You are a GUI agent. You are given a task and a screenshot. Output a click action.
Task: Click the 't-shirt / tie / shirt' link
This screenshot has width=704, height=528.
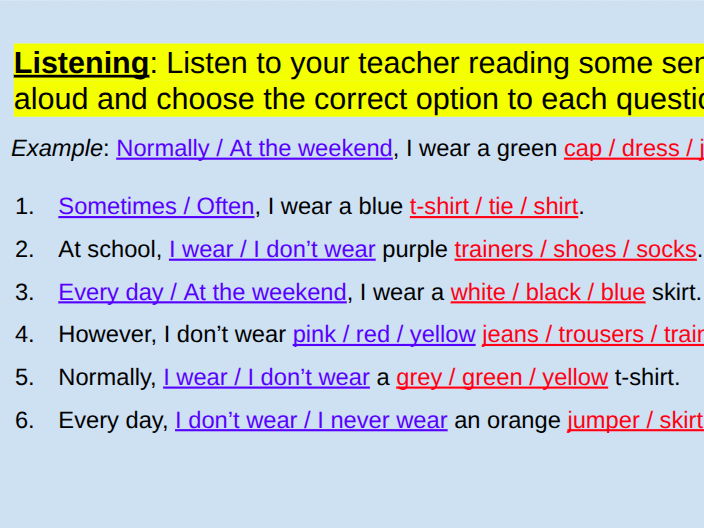(x=494, y=207)
